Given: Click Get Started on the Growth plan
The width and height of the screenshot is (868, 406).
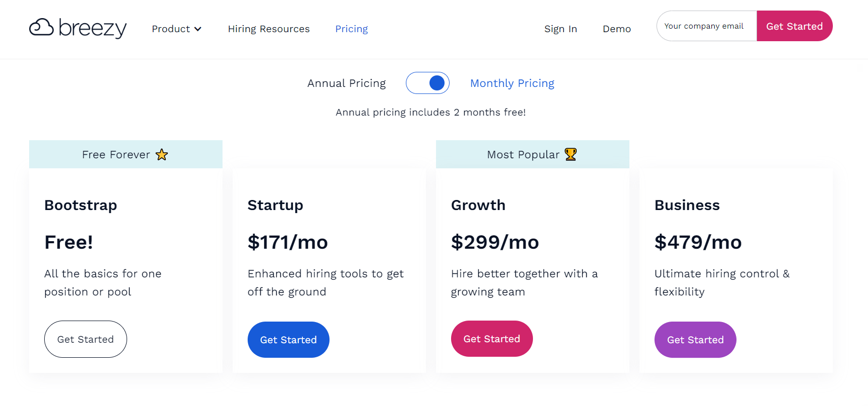Looking at the screenshot, I should pos(492,339).
